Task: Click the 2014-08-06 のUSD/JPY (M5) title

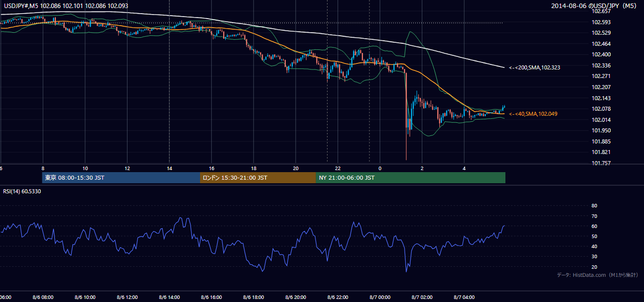Action: tap(595, 6)
